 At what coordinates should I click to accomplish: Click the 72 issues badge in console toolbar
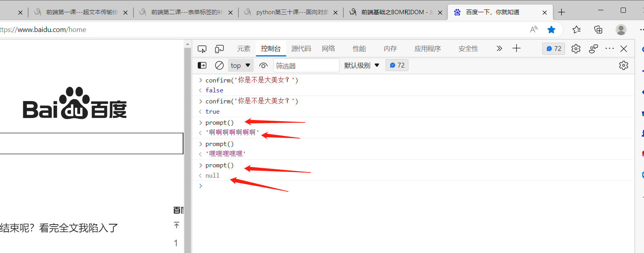click(x=397, y=66)
